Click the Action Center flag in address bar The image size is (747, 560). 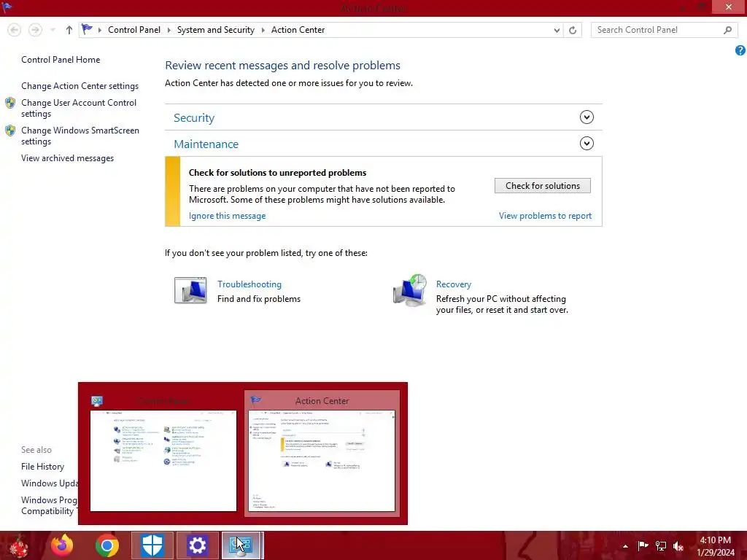pyautogui.click(x=88, y=29)
